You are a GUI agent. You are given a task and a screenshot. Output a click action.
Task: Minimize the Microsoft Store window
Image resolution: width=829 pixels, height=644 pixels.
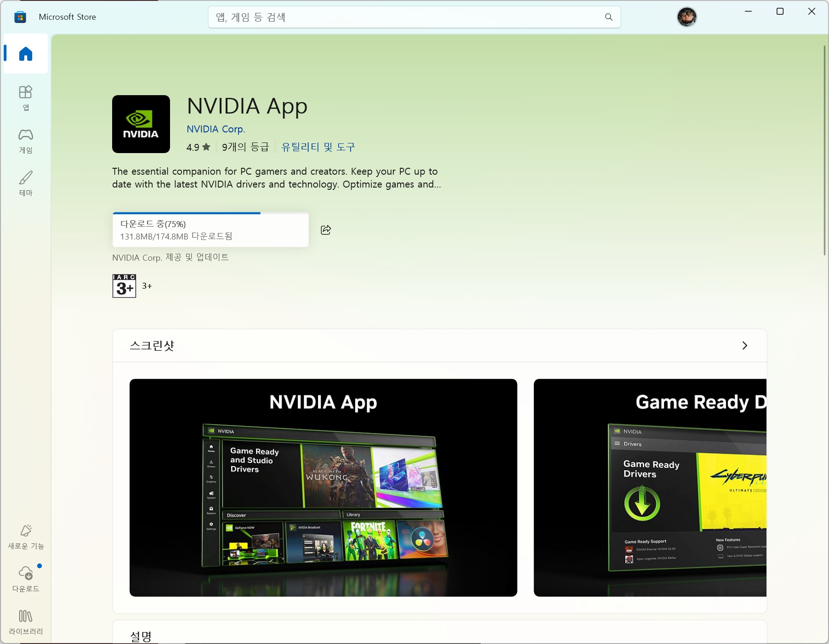pos(748,11)
